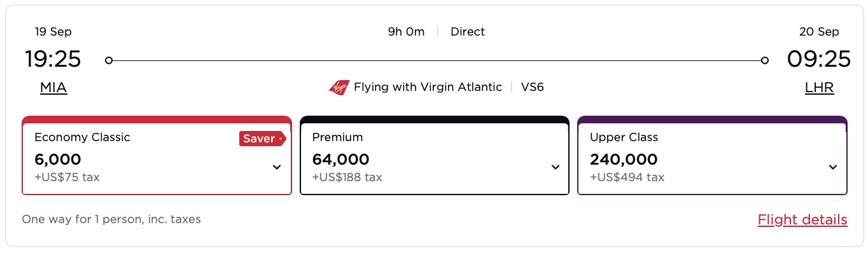Expand the Economy Classic fare chevron
The image size is (868, 253).
tap(277, 167)
